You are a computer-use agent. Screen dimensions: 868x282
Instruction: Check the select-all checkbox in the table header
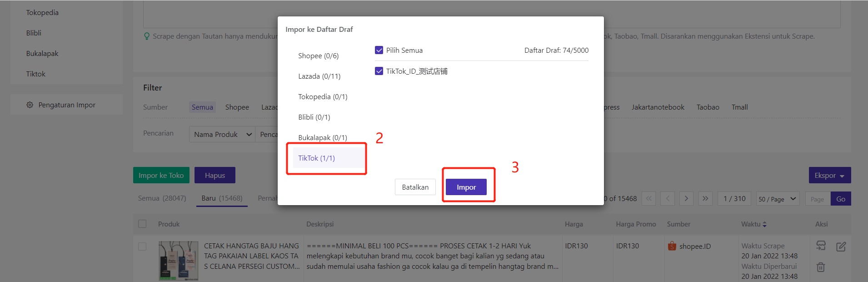pos(142,224)
